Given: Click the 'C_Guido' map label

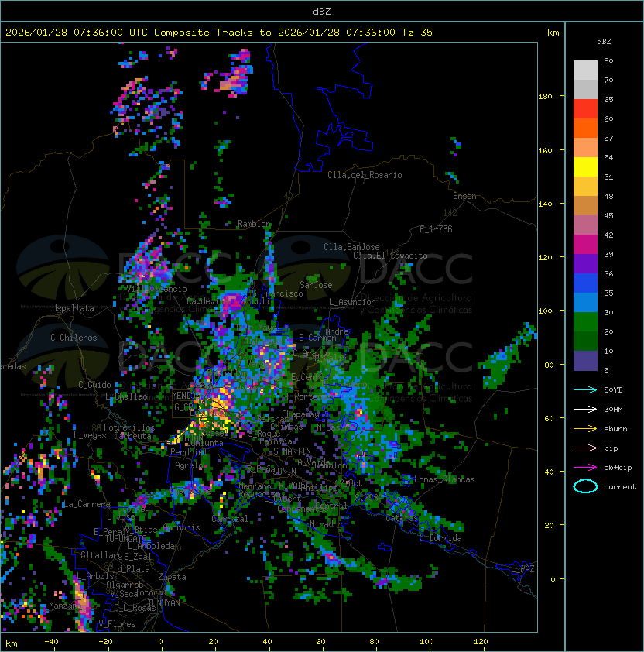Looking at the screenshot, I should pyautogui.click(x=94, y=385).
